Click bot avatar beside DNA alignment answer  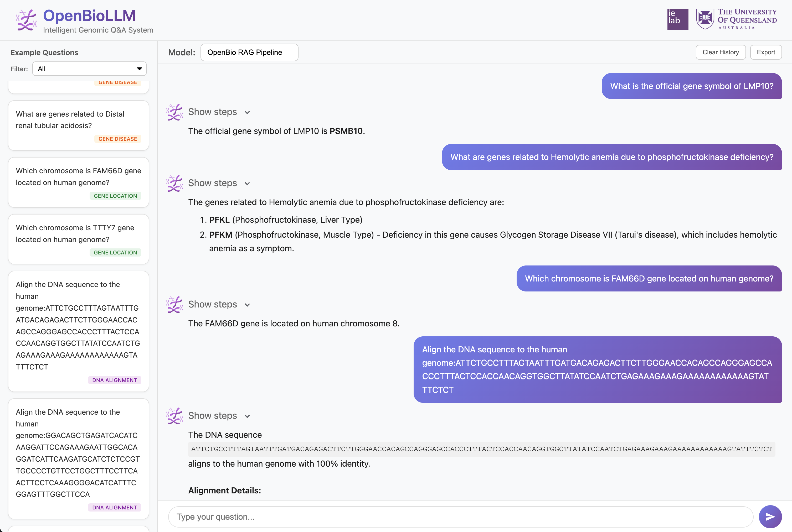click(174, 416)
